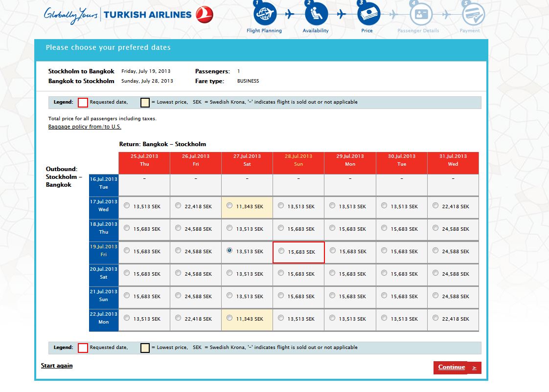Select 11,343 SEK fare for 17 Jul and 27 Jul

point(230,206)
